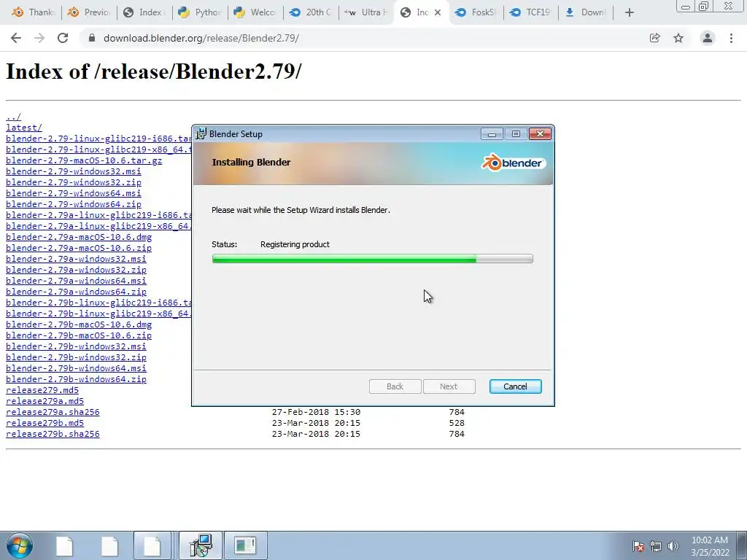
Task: Click the Blender logo in the installer banner
Action: click(514, 163)
